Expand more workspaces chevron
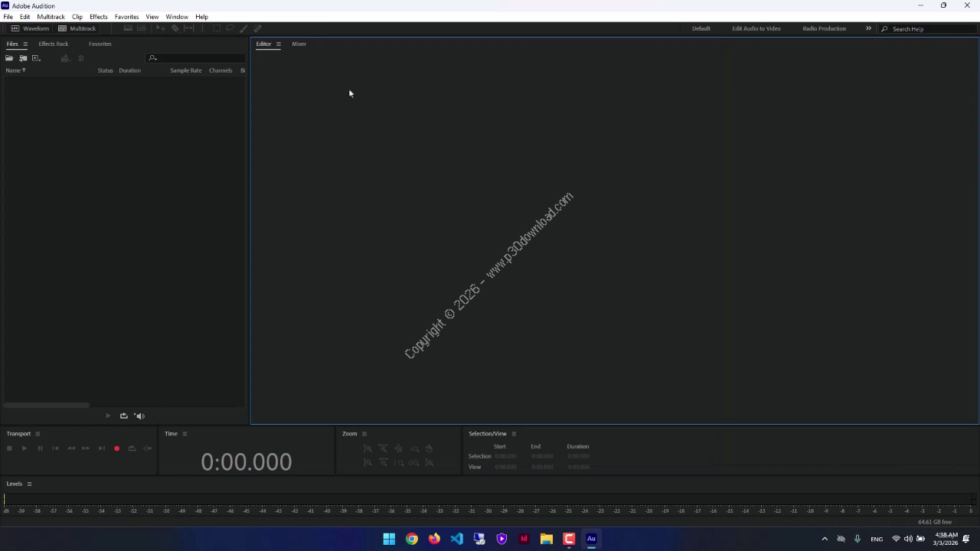Viewport: 980px width, 551px height. 868,28
